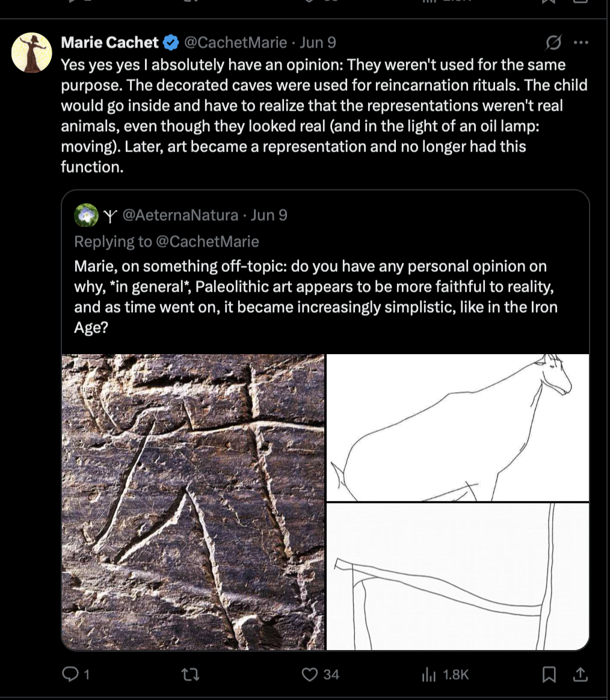Open the Jun 9 timestamp of main tweet
The image size is (610, 700).
318,43
